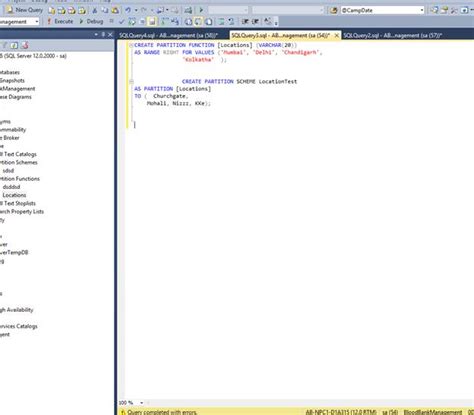This screenshot has width=474, height=415.
Task: Toggle auto-hide pin on Object Explorer panel
Action: coord(103,34)
